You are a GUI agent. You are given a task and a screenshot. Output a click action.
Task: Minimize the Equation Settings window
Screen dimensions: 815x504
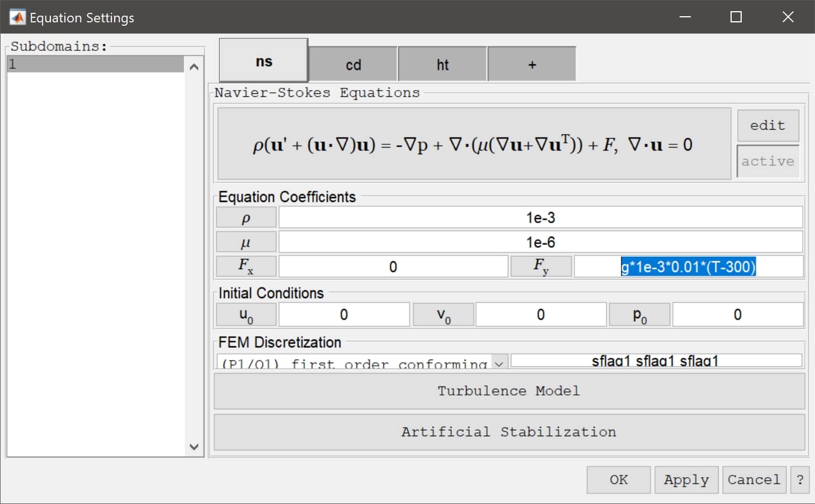click(x=685, y=17)
